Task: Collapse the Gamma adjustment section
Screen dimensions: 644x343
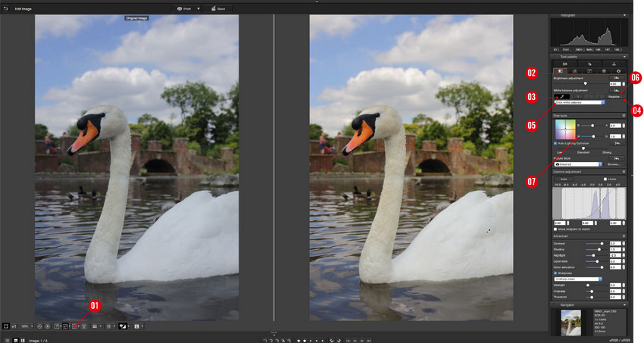Action: (624, 171)
